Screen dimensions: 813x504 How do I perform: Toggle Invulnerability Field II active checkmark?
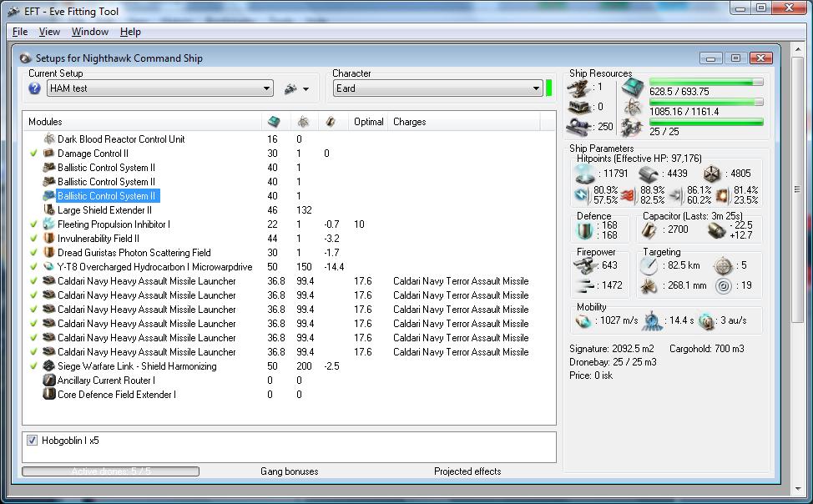click(33, 239)
